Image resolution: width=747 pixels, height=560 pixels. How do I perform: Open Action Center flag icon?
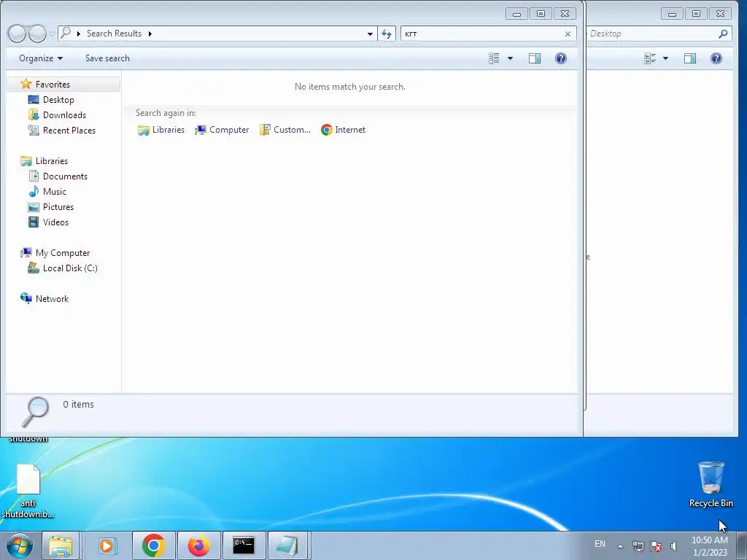click(656, 546)
